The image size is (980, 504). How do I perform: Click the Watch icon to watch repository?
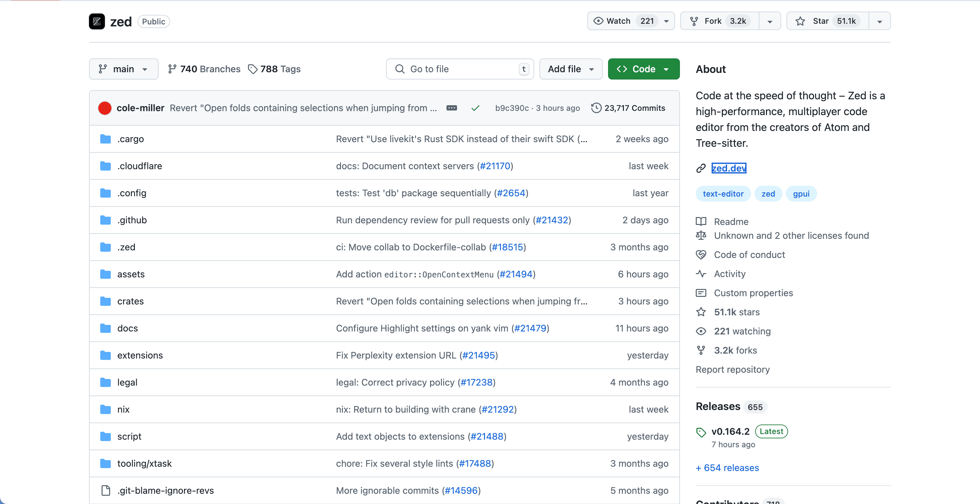click(x=597, y=20)
